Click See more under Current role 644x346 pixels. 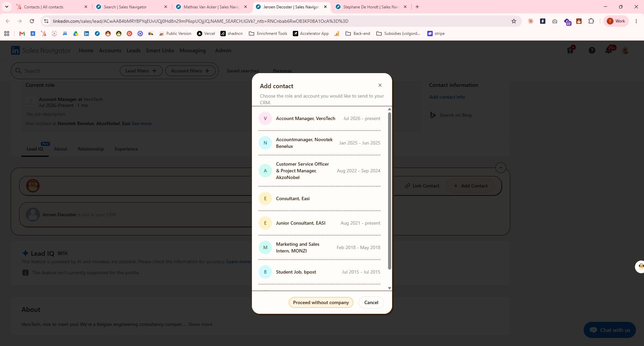[142, 123]
